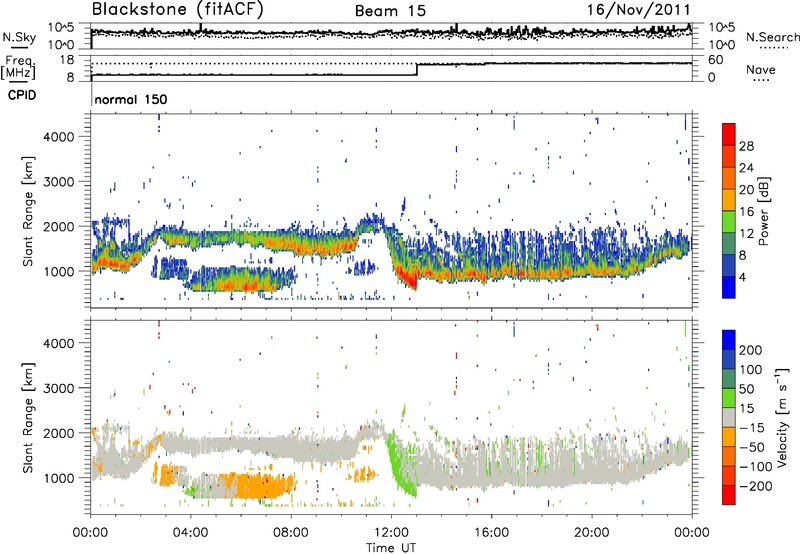Click the "Freq. [MHz]" axis label
The image size is (800, 554).
(19, 67)
